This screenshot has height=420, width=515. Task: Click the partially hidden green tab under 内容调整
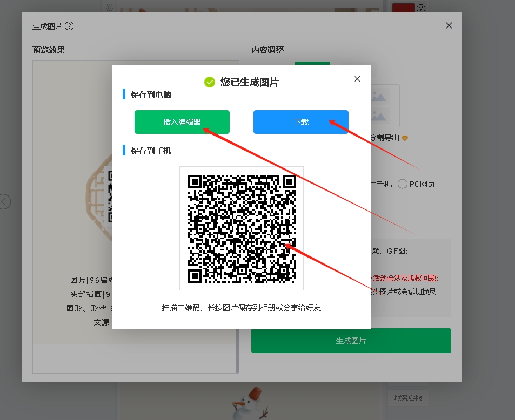pos(312,64)
